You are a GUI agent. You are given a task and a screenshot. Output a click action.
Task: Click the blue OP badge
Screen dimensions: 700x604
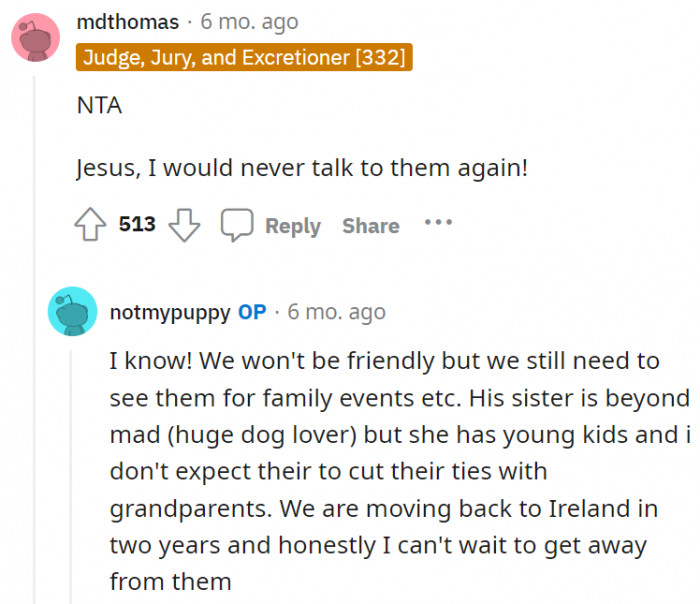(252, 311)
